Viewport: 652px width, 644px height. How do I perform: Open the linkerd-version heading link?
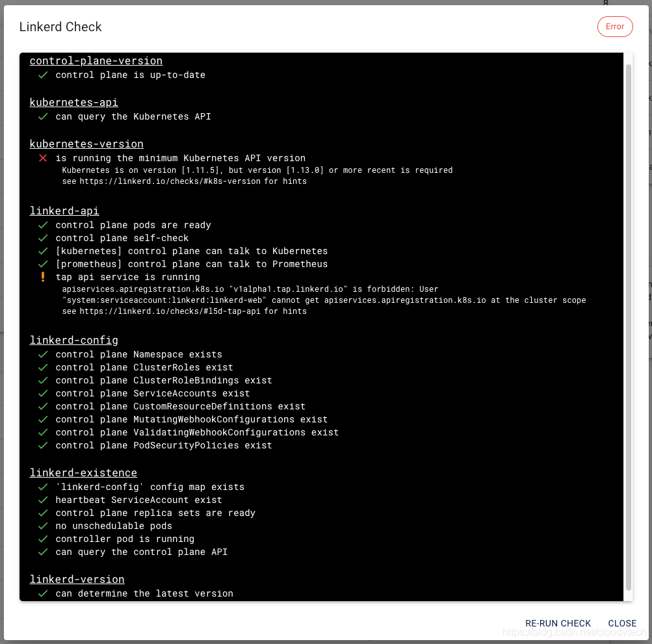coord(77,579)
